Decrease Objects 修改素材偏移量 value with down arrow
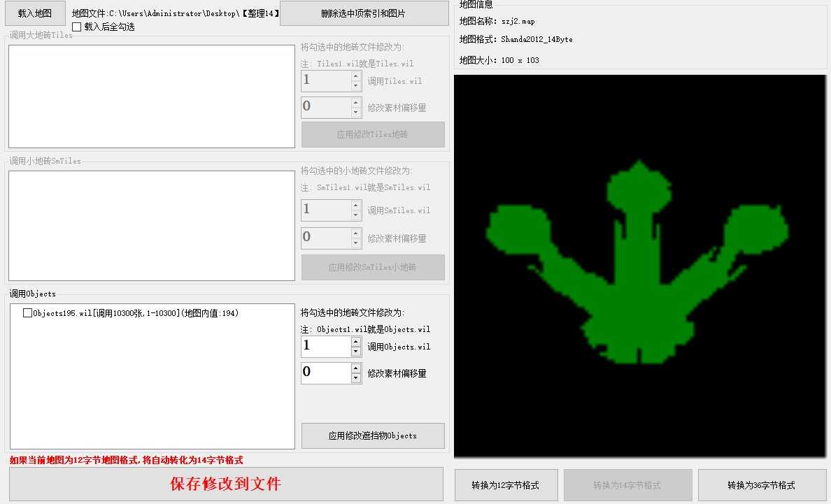Viewport: 831px width, 504px height. point(356,378)
